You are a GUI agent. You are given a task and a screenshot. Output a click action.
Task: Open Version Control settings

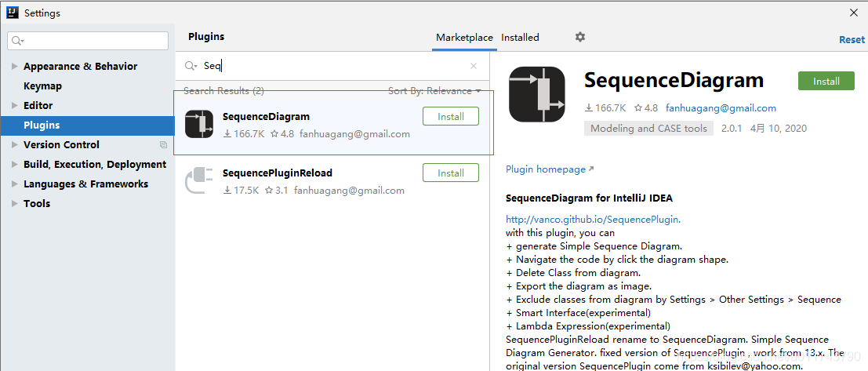(61, 145)
